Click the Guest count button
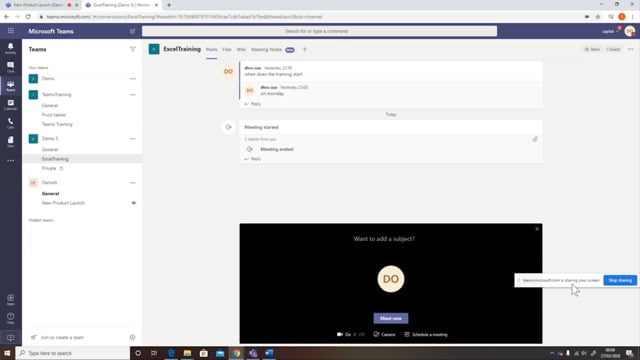640x360 pixels. tap(613, 49)
